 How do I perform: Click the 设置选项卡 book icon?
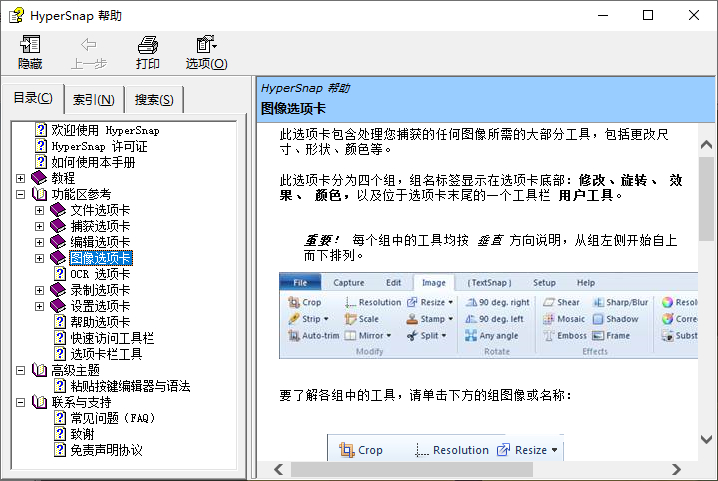coord(58,306)
